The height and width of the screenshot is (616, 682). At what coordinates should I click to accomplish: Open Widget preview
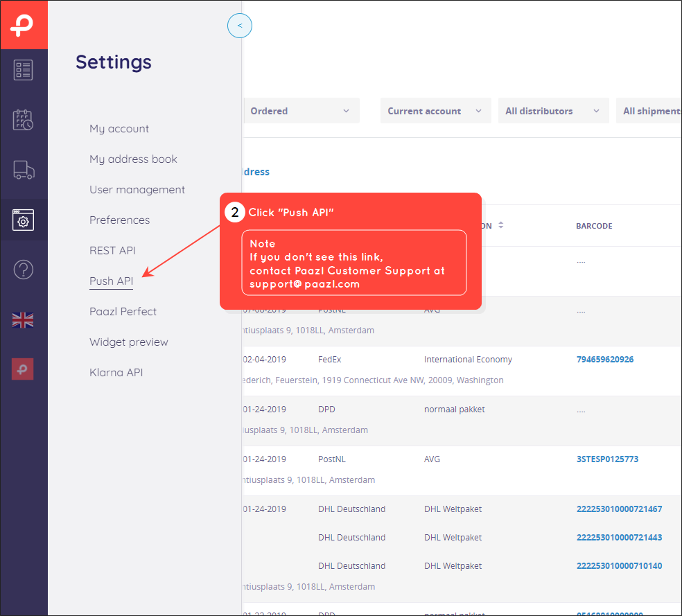tap(129, 342)
